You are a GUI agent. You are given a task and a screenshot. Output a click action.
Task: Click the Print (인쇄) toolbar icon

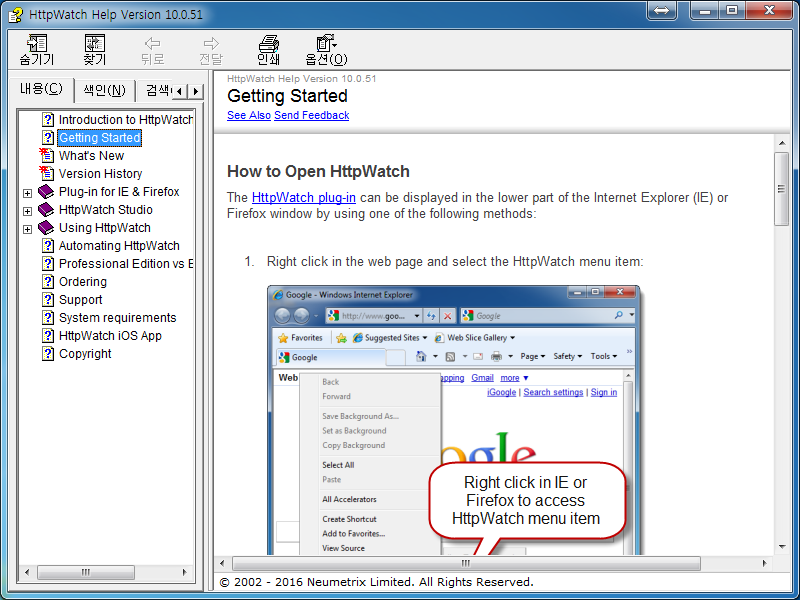tap(268, 43)
